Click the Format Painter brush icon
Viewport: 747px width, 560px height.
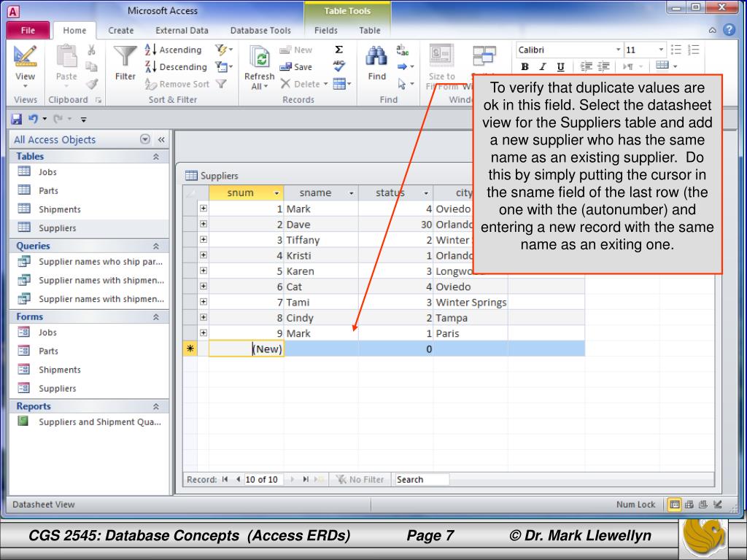tap(91, 85)
